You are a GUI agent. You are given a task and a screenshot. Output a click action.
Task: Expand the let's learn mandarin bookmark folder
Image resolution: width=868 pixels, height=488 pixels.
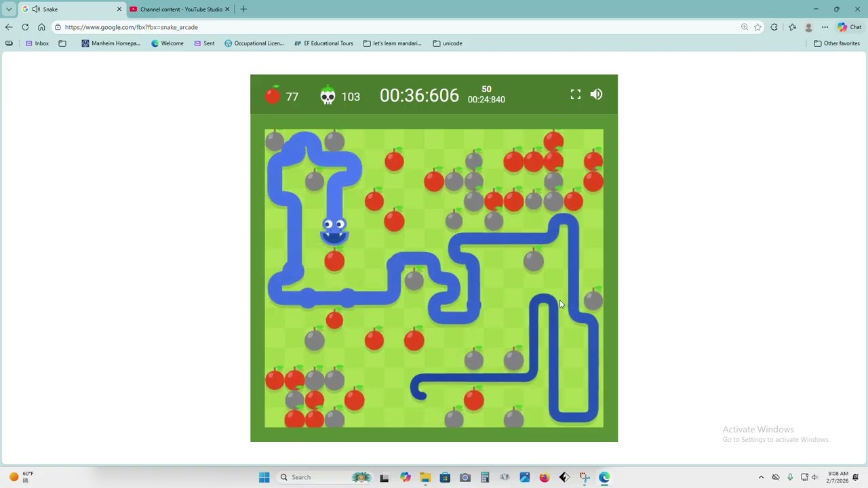coord(393,43)
